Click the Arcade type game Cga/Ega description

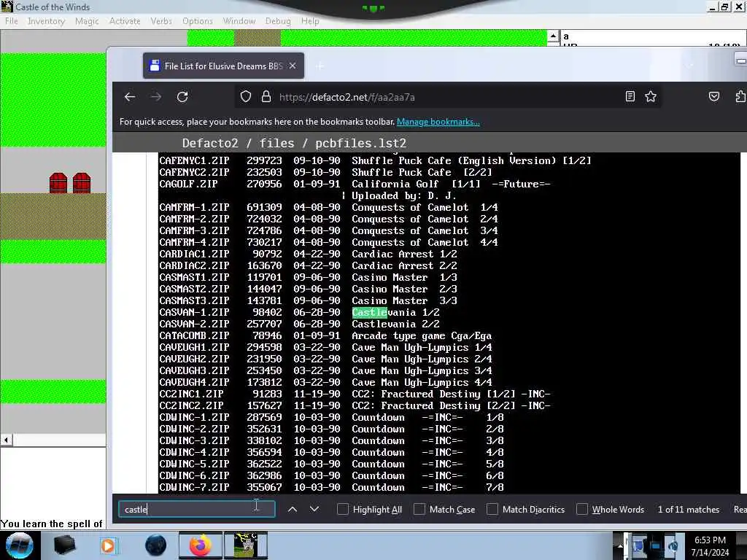pos(422,335)
